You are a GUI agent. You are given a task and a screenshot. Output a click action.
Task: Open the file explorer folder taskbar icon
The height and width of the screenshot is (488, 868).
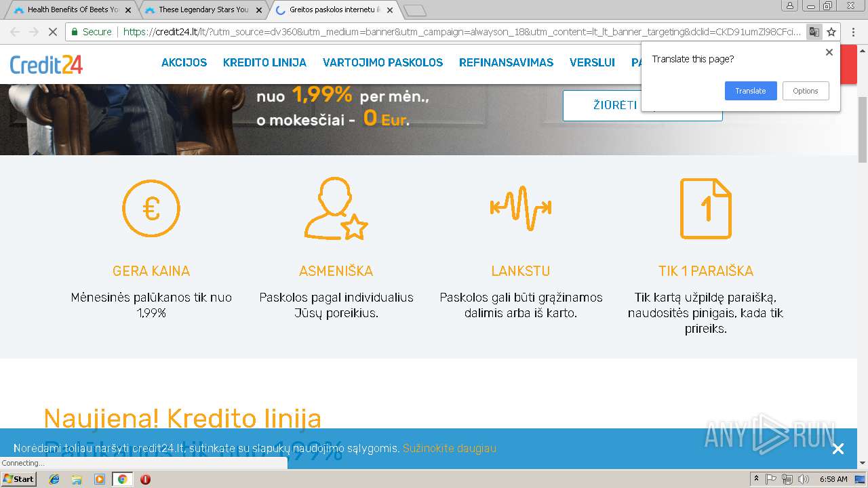pyautogui.click(x=77, y=479)
